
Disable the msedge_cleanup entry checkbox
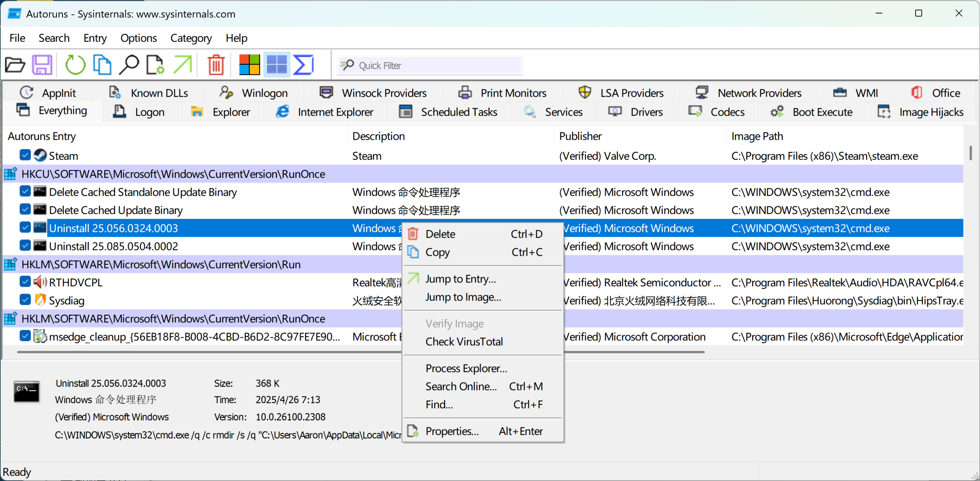tap(25, 336)
